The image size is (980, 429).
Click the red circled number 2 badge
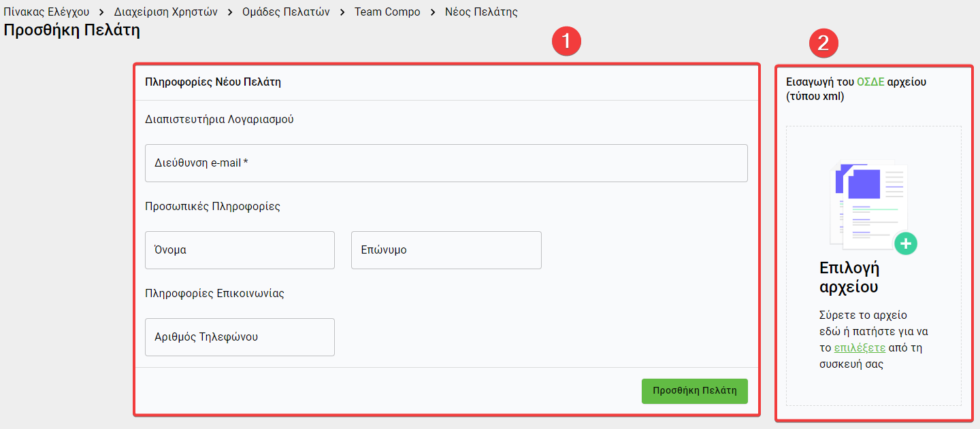click(823, 44)
